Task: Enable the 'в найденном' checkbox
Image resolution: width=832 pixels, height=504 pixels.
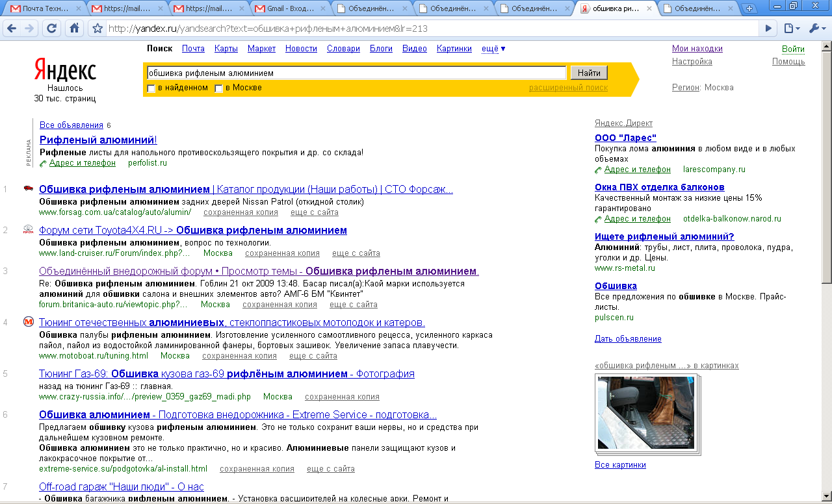Action: (x=151, y=88)
